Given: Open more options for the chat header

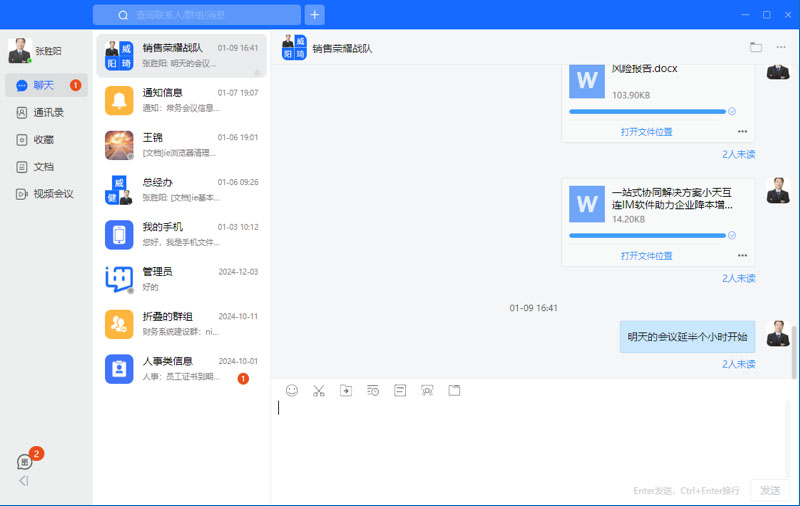Looking at the screenshot, I should point(781,47).
